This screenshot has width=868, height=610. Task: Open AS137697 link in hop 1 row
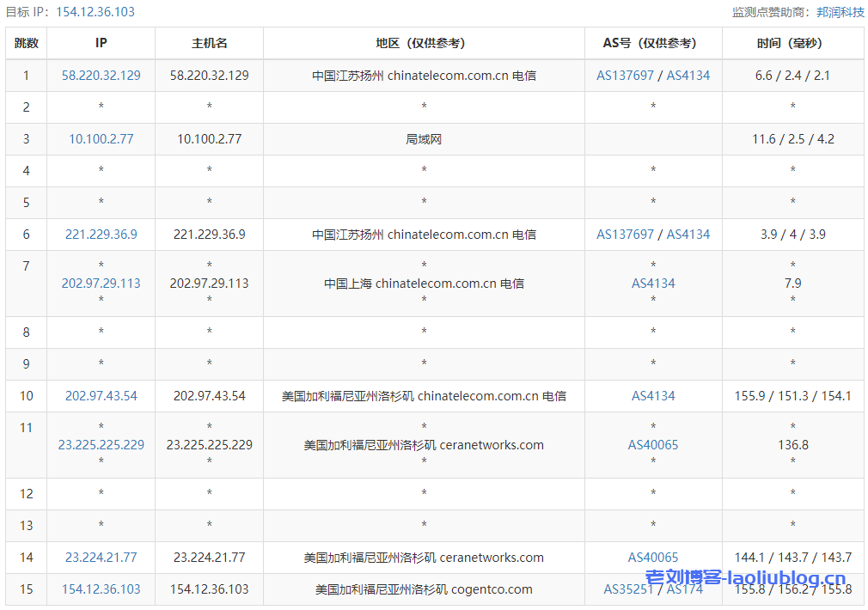pos(626,76)
